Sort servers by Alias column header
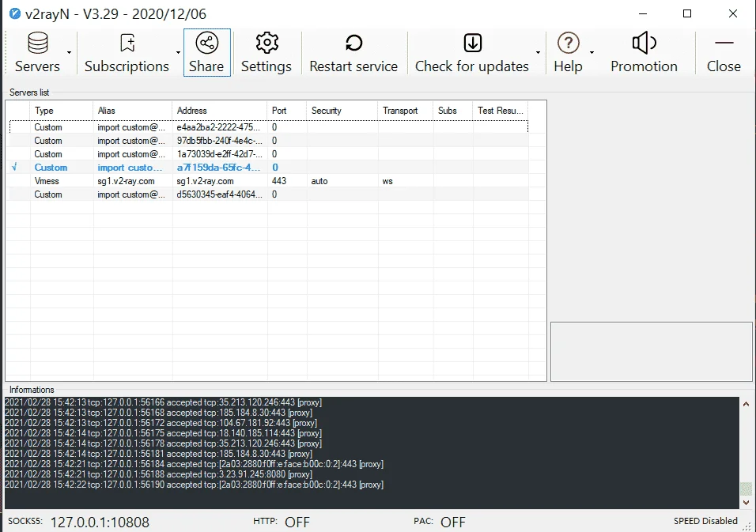This screenshot has height=532, width=756. [133, 111]
